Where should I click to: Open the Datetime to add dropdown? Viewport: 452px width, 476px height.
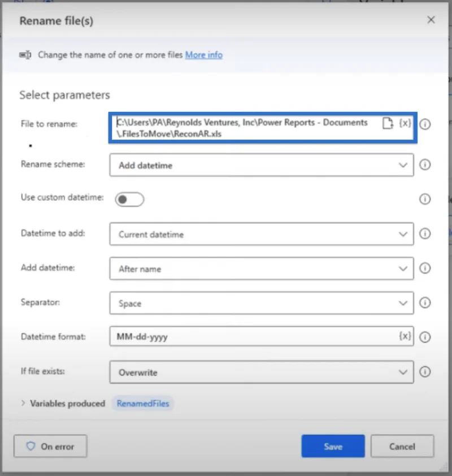coord(262,234)
